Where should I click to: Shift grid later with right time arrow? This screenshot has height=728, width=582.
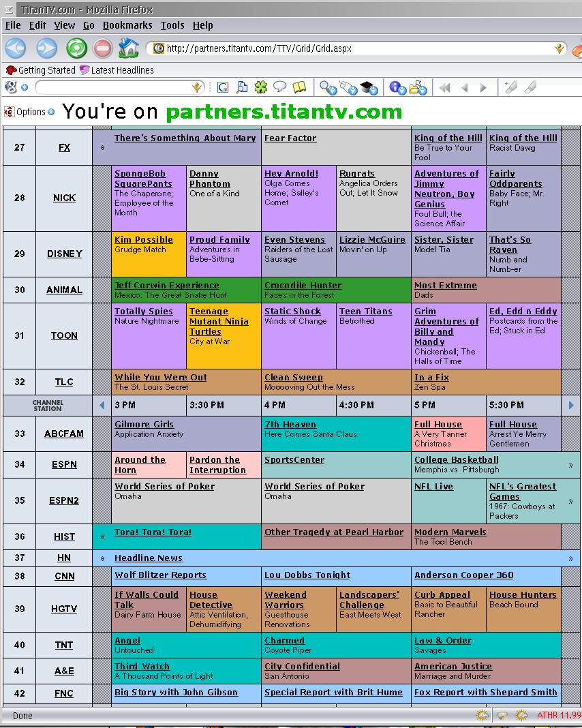click(x=571, y=406)
